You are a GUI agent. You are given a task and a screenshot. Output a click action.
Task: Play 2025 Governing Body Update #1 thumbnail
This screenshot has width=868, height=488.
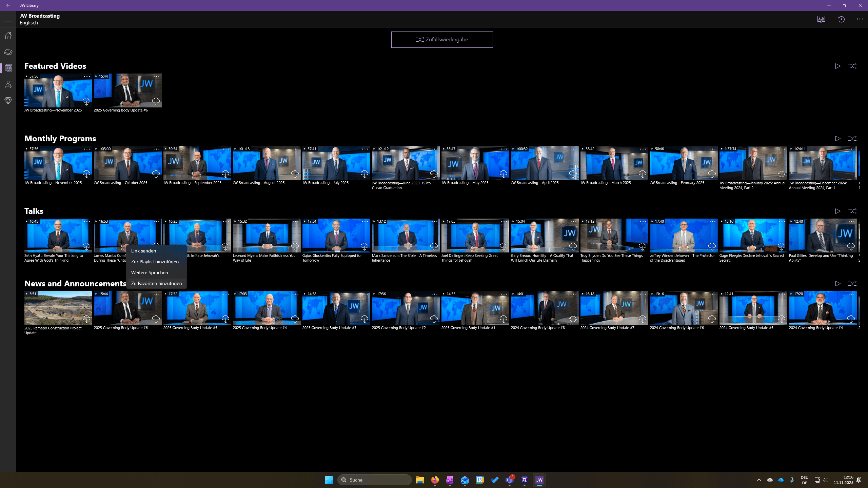click(x=475, y=308)
